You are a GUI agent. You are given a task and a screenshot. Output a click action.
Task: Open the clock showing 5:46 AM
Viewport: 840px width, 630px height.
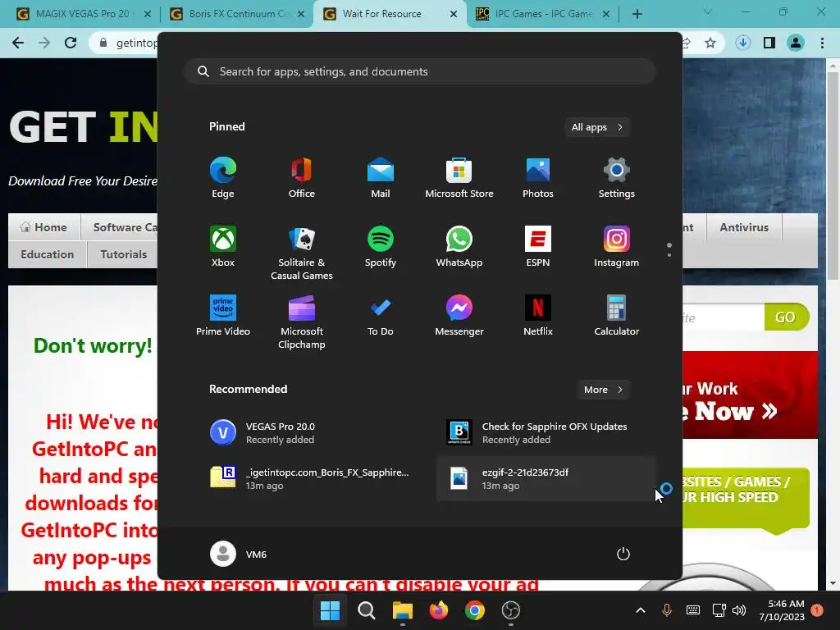(x=782, y=610)
